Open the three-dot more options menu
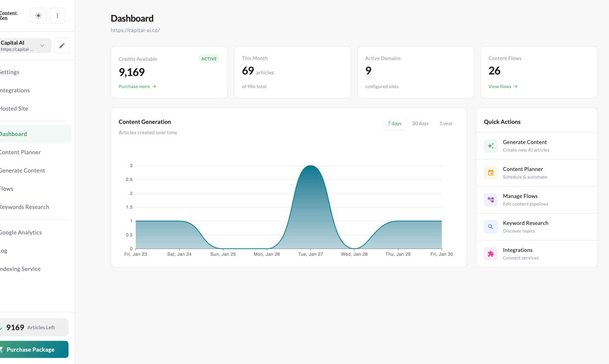 point(58,16)
